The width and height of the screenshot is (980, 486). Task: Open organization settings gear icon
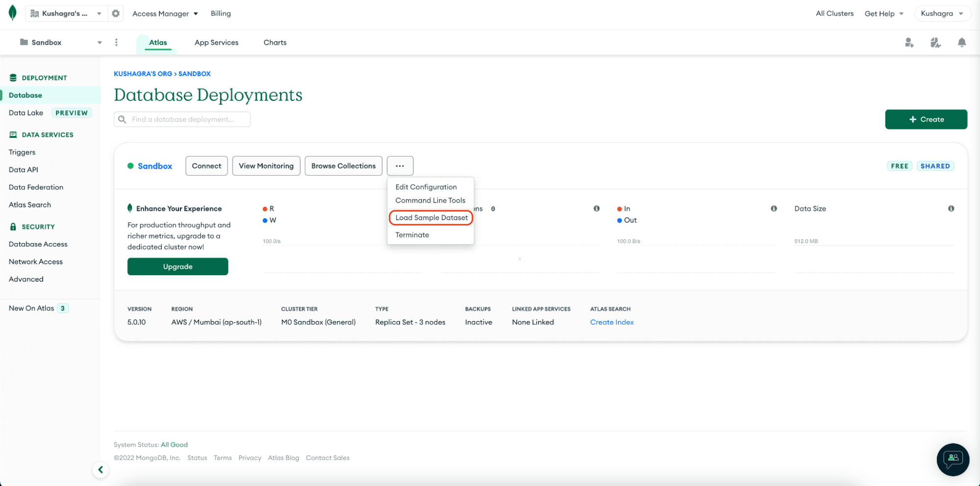[116, 14]
